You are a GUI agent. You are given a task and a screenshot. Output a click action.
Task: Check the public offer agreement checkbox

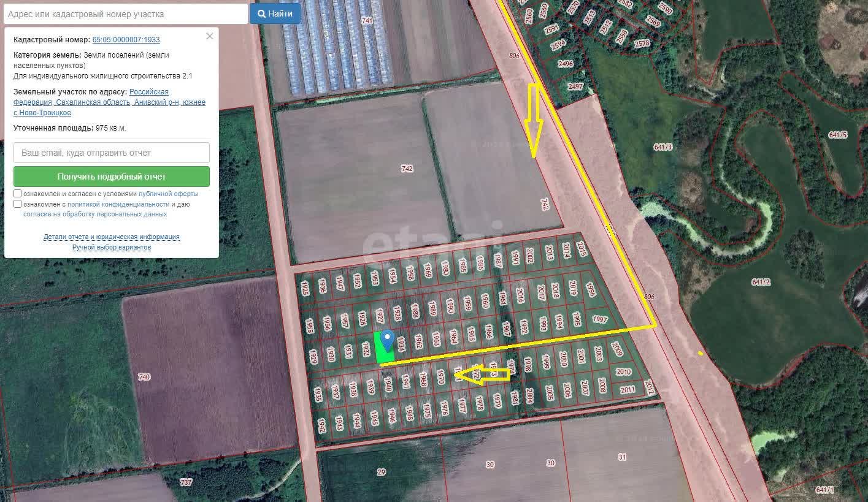[x=18, y=194]
